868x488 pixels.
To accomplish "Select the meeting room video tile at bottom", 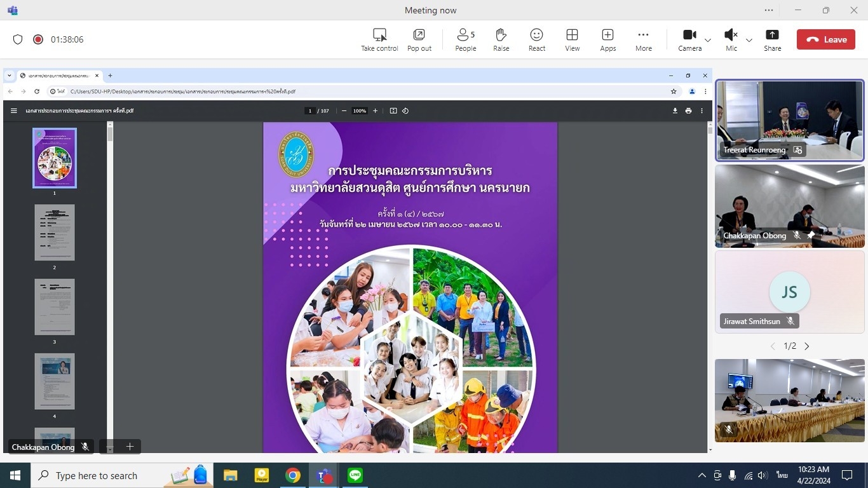I will point(790,400).
